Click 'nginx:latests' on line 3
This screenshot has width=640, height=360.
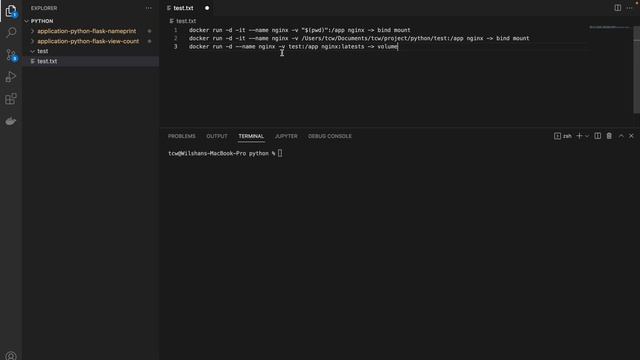tap(343, 47)
